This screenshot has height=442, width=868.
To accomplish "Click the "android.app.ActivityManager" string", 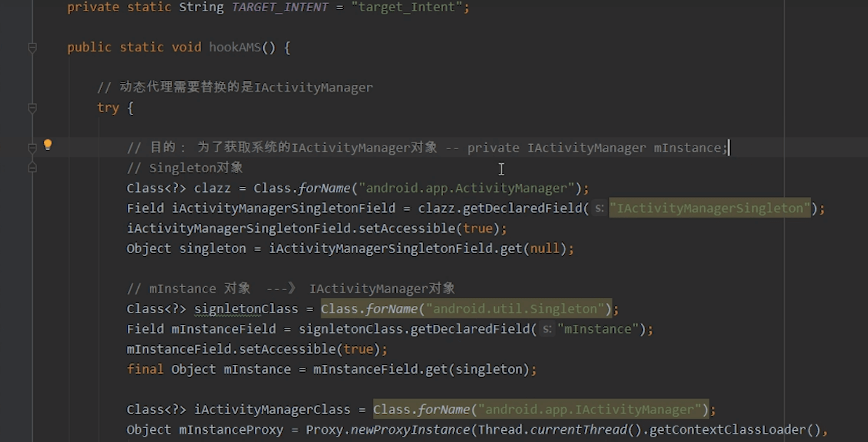I will click(466, 188).
